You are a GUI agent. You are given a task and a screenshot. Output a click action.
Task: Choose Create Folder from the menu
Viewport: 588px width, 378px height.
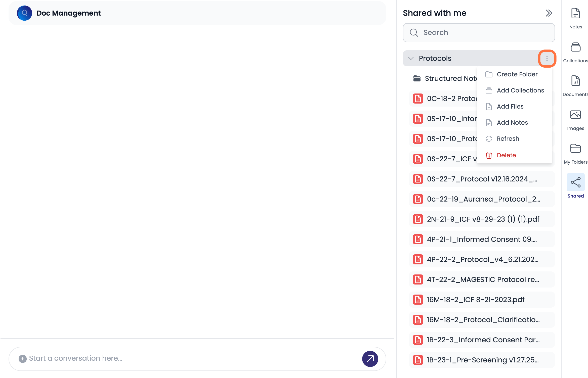coord(514,74)
